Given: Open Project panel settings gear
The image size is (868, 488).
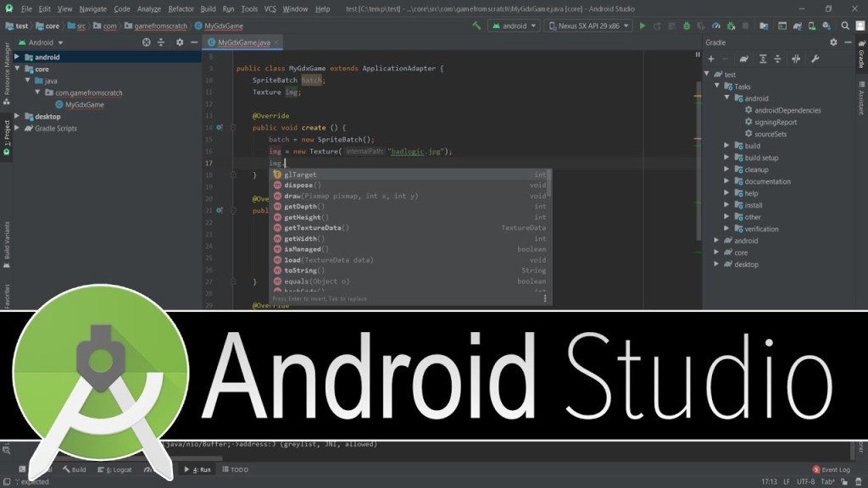Looking at the screenshot, I should [x=180, y=42].
